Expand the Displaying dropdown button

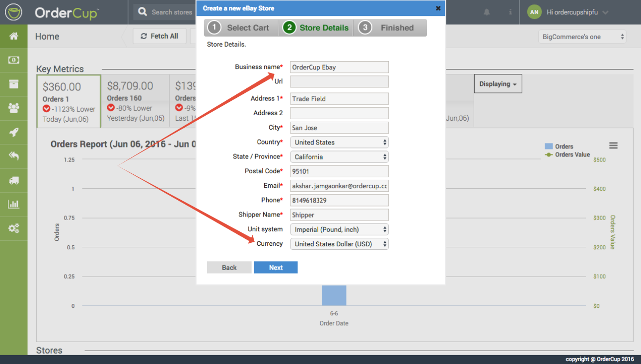[498, 84]
